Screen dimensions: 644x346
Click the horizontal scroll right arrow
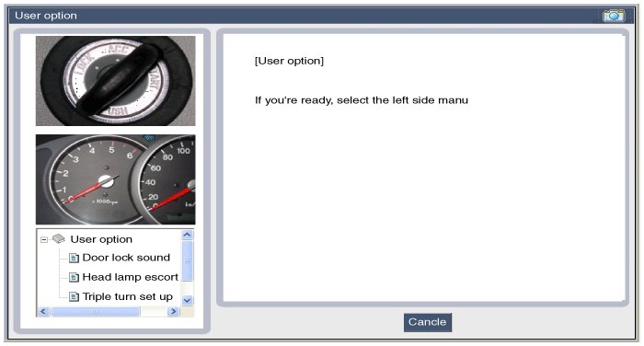(173, 311)
